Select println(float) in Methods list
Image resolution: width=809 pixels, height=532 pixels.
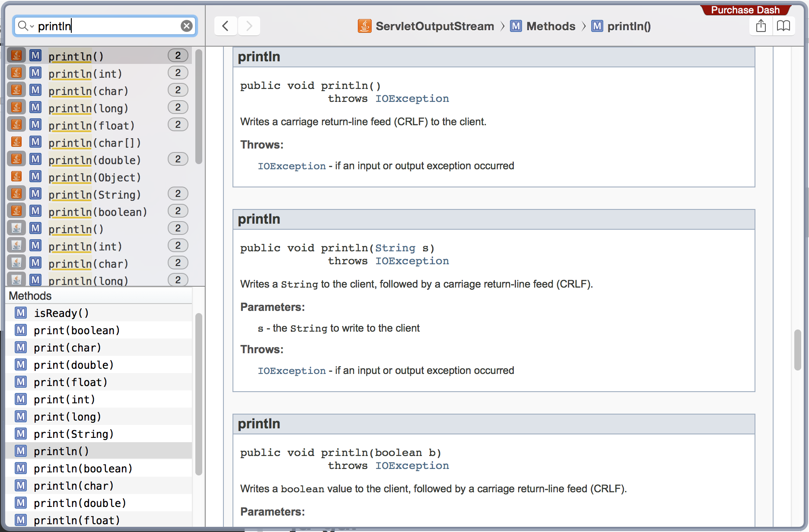(99, 519)
